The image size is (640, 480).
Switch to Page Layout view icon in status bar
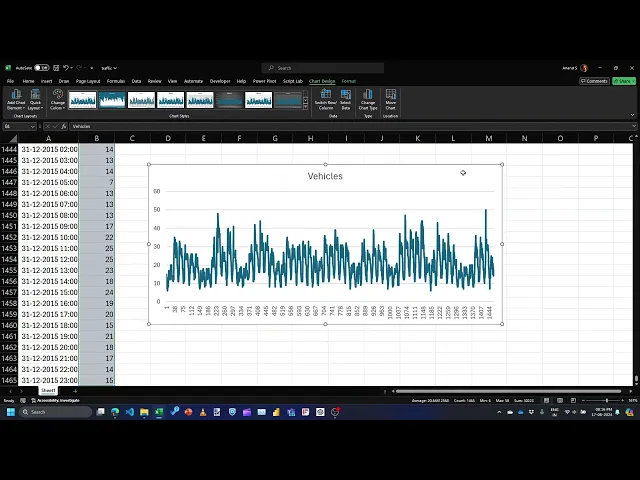[x=560, y=401]
